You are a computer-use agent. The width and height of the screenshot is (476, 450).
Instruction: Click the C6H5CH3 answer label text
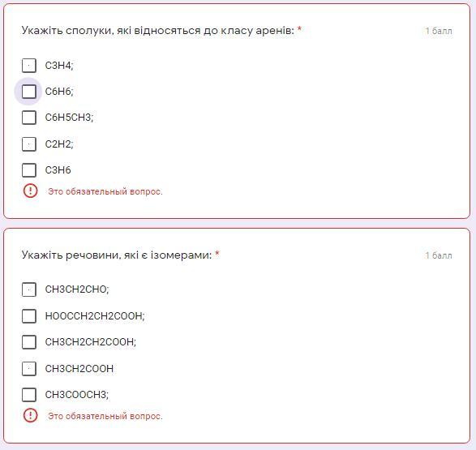69,118
